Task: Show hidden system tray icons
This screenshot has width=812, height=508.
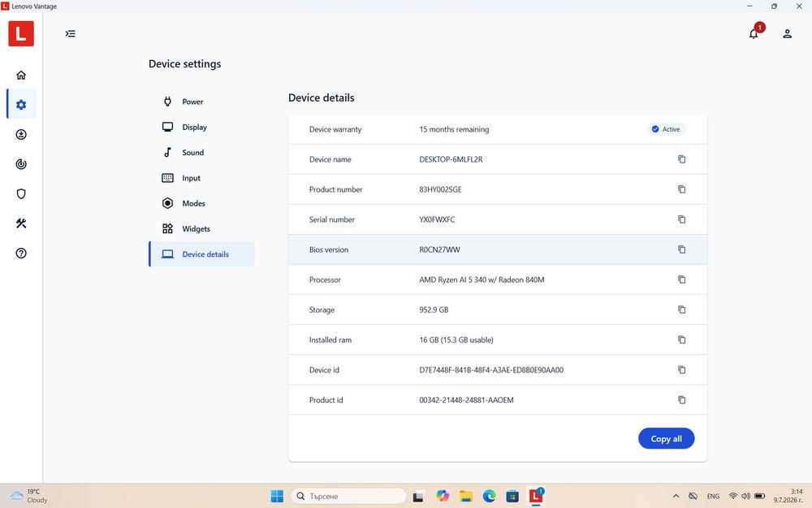Action: 676,496
